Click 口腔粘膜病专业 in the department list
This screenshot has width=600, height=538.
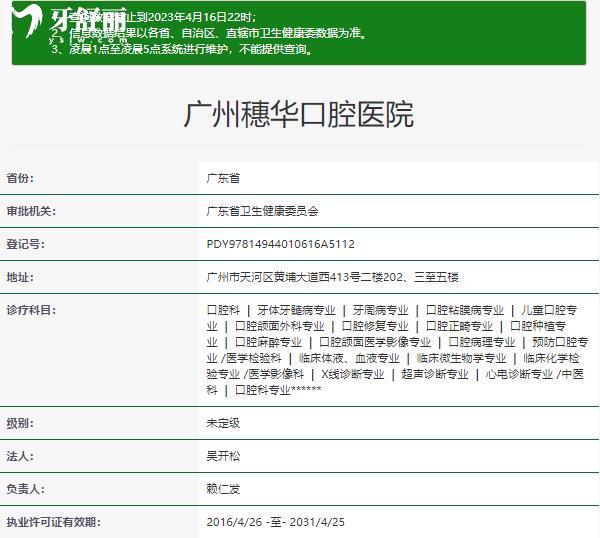coord(465,310)
